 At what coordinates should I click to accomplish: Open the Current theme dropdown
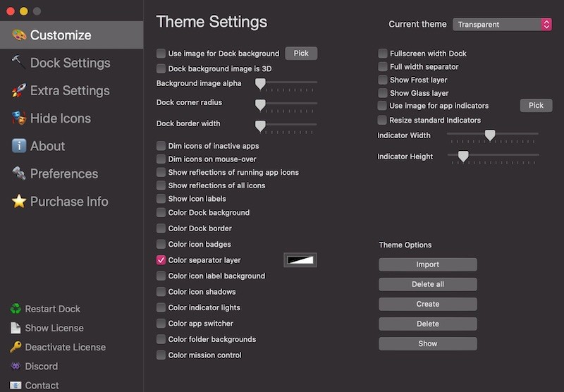(x=502, y=25)
